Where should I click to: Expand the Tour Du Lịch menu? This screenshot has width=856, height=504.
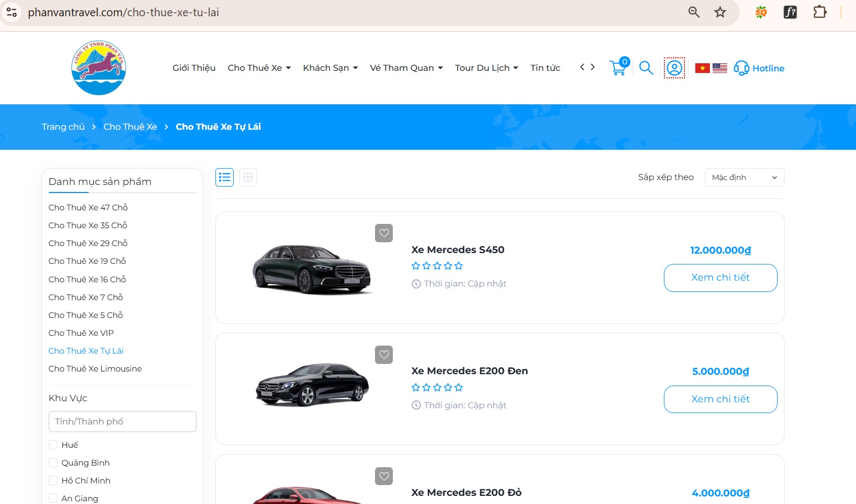[486, 68]
